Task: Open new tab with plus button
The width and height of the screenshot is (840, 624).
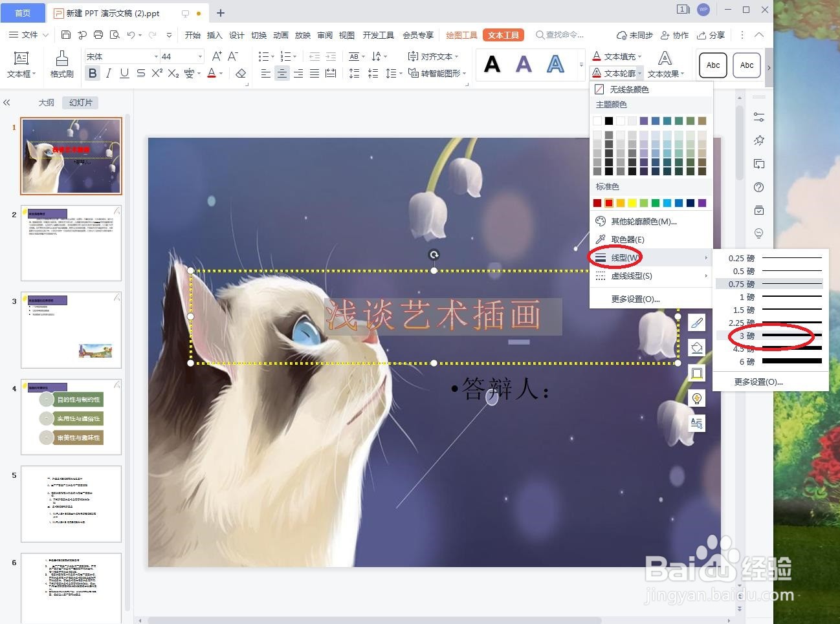Action: click(221, 13)
